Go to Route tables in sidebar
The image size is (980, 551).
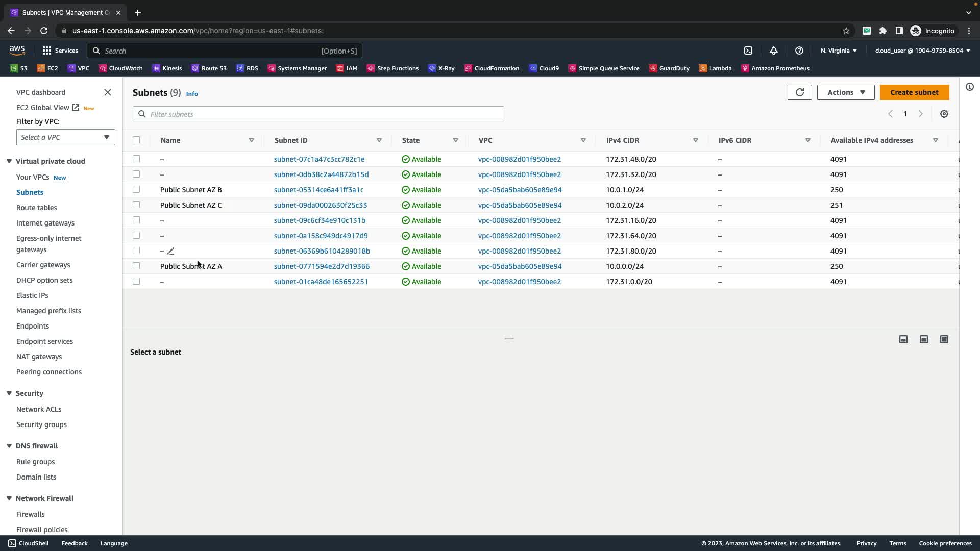pyautogui.click(x=36, y=208)
